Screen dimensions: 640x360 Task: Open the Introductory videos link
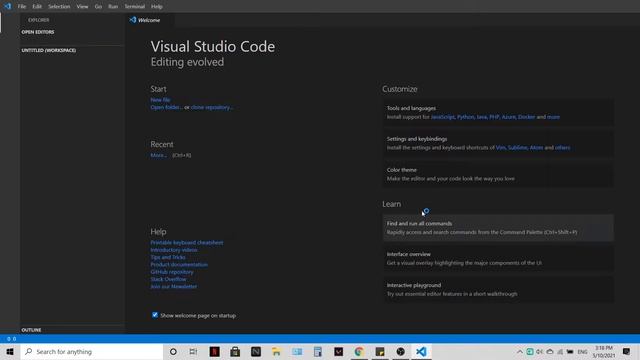coord(174,250)
